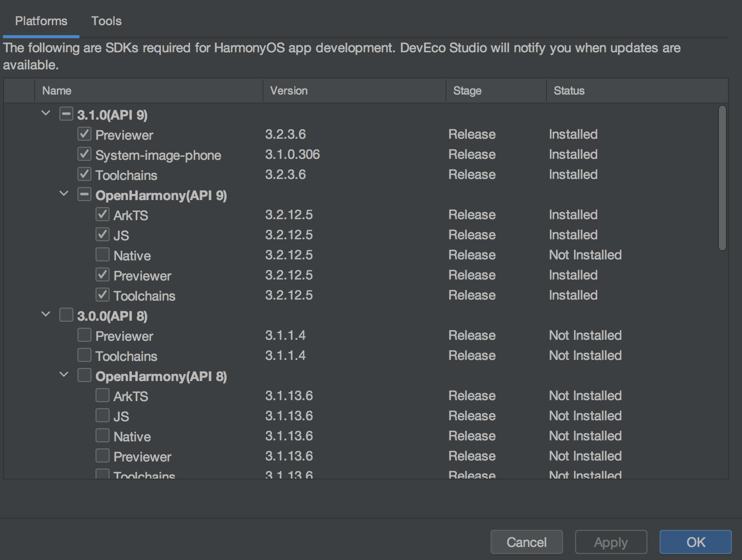Click version 3.1.1.4 of Previewer
The image size is (742, 560).
(x=286, y=335)
